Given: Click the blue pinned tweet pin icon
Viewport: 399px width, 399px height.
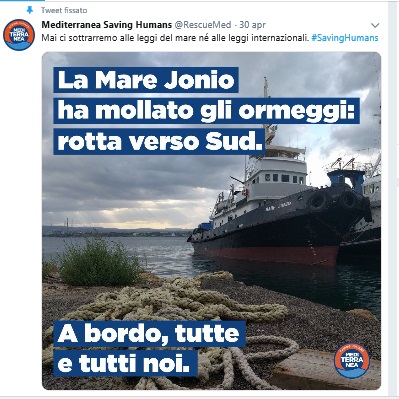Looking at the screenshot, I should [29, 10].
